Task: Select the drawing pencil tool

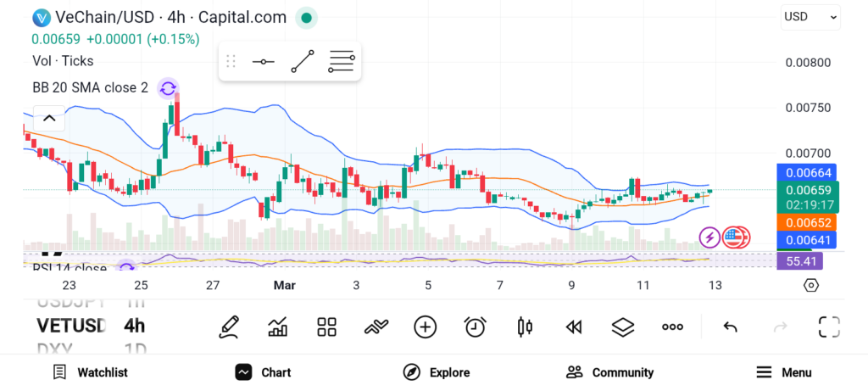Action: (x=228, y=327)
